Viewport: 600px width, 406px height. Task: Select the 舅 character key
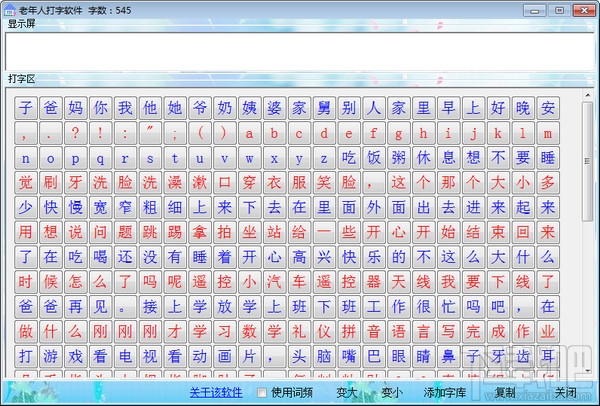[x=324, y=108]
